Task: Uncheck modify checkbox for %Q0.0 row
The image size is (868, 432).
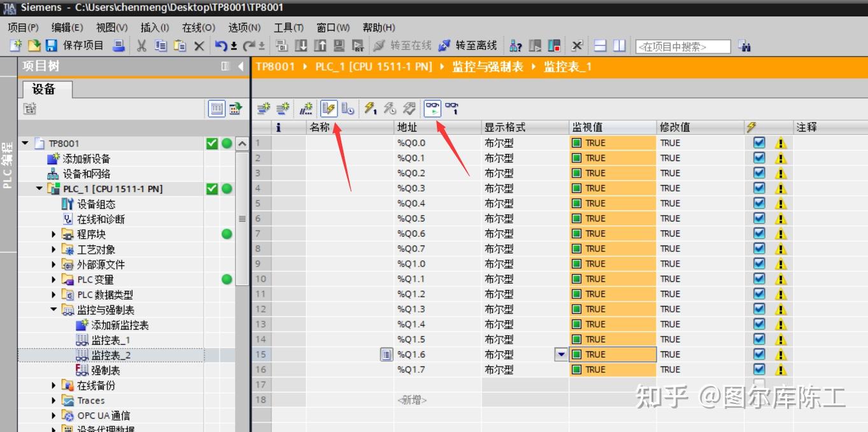Action: 758,143
